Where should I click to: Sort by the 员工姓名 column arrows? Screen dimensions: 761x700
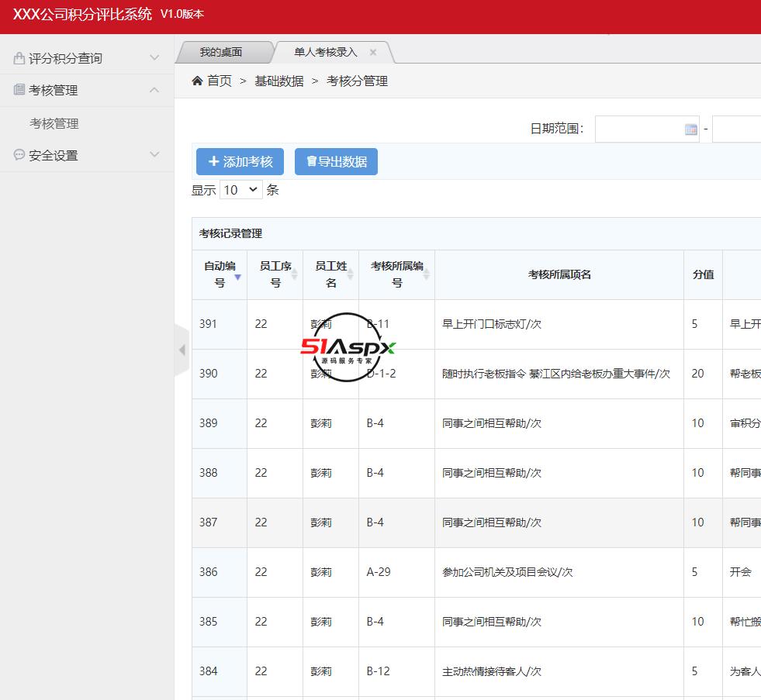[x=350, y=274]
